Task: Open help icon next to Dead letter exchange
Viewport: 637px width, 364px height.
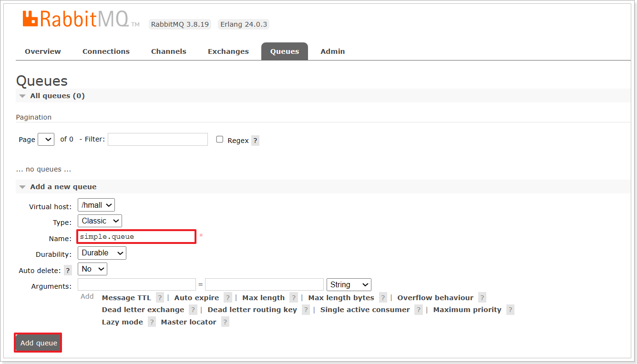Action: tap(193, 310)
